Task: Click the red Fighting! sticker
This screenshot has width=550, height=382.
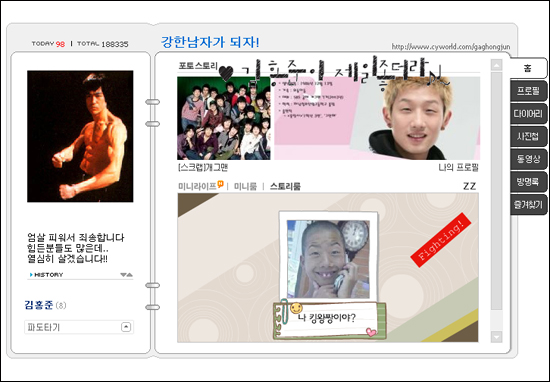Action: (441, 240)
